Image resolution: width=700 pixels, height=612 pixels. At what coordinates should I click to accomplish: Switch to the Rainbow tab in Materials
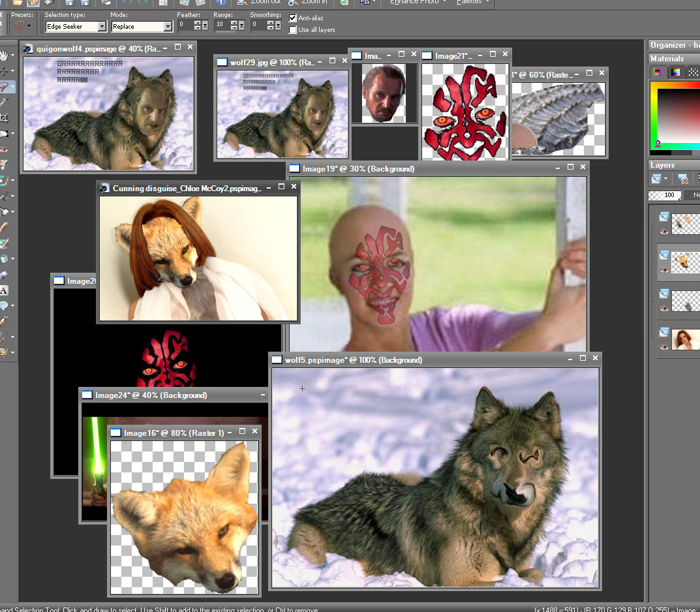point(675,72)
